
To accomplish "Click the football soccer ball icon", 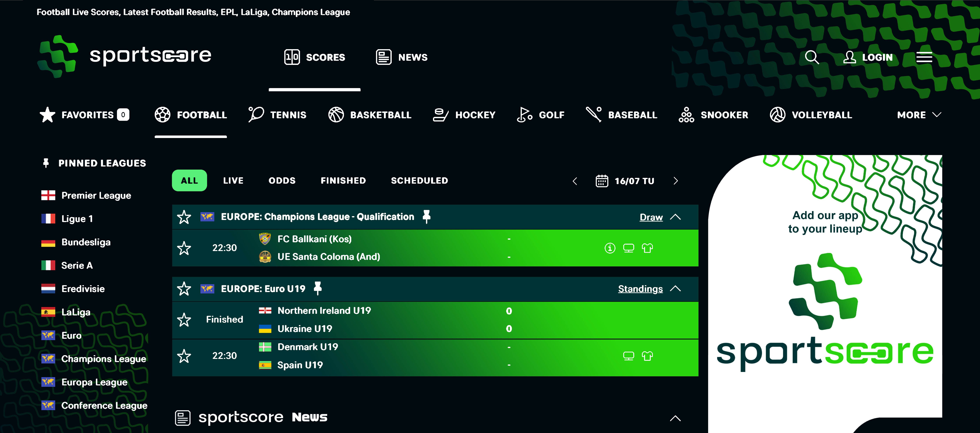I will coord(162,115).
